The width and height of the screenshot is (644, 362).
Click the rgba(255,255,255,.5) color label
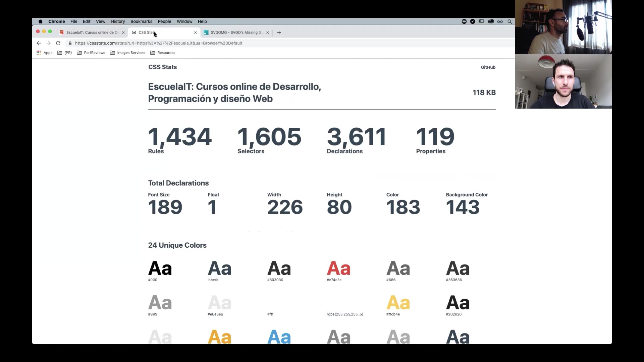click(x=345, y=314)
